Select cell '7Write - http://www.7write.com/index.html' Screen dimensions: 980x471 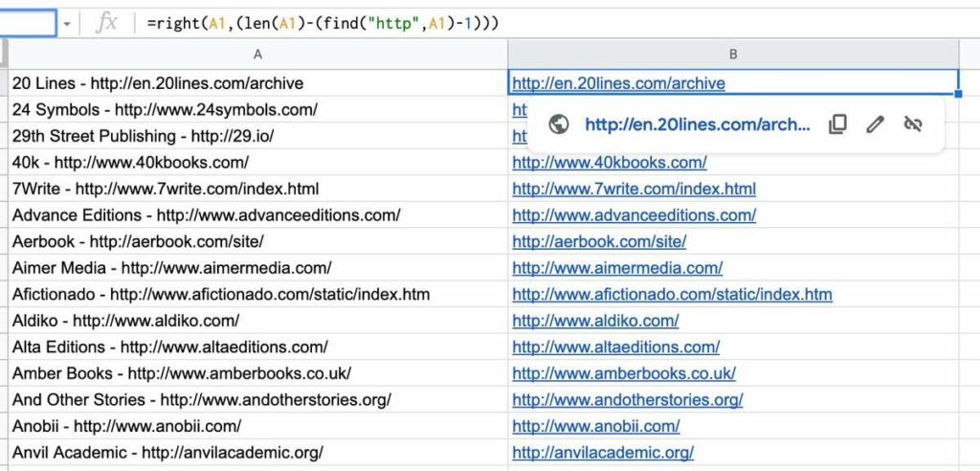(257, 189)
